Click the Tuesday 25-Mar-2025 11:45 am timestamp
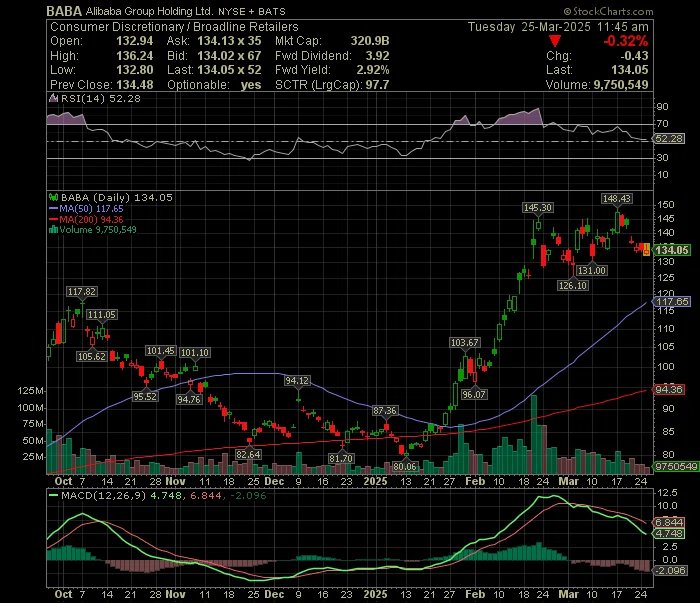The image size is (700, 603). 558,27
